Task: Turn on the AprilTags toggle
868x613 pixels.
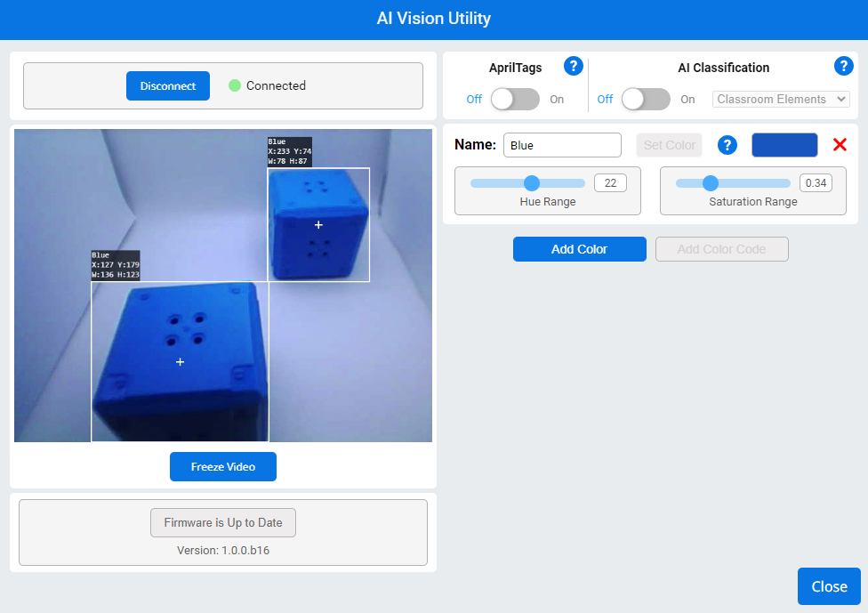Action: 515,100
